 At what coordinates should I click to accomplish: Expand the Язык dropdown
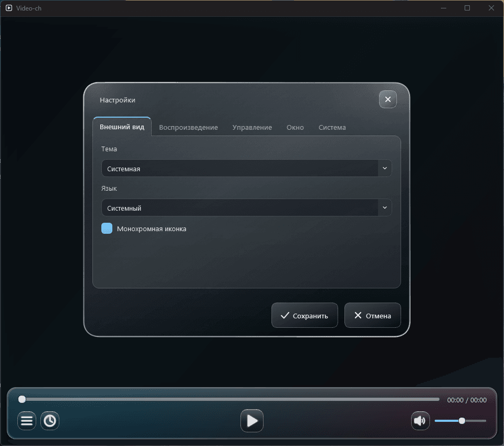[247, 208]
